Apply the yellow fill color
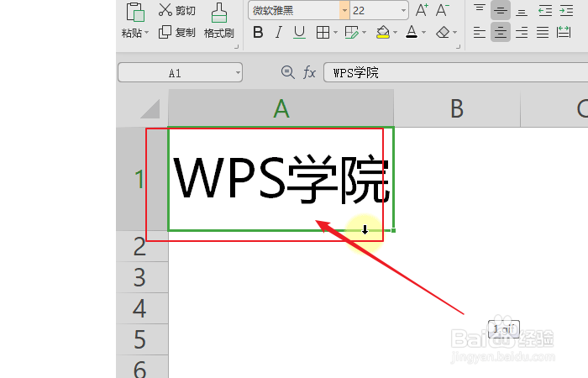The image size is (588, 378). 383,32
